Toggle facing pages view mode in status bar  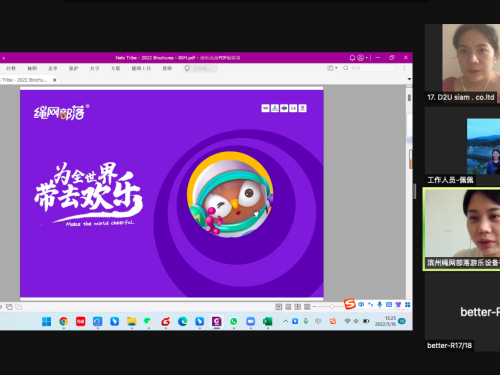coord(297,307)
